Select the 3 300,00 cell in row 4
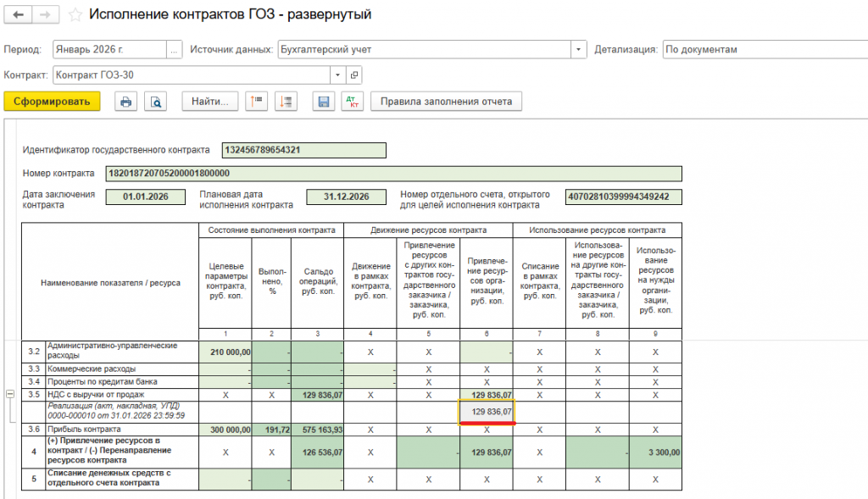Screen dimensions: 868x499 (655, 452)
